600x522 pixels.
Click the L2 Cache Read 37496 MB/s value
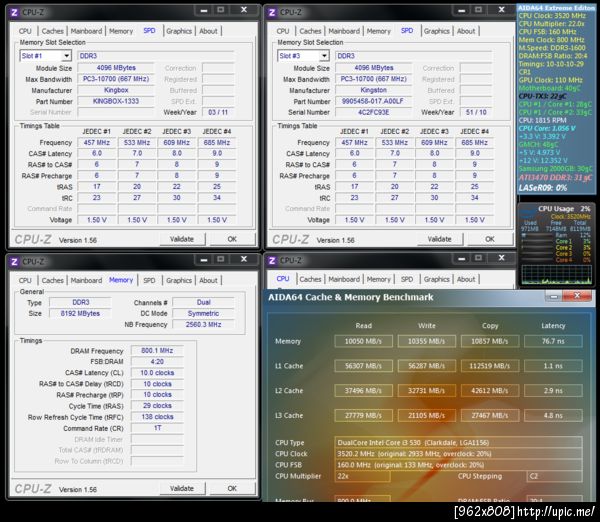coord(363,391)
